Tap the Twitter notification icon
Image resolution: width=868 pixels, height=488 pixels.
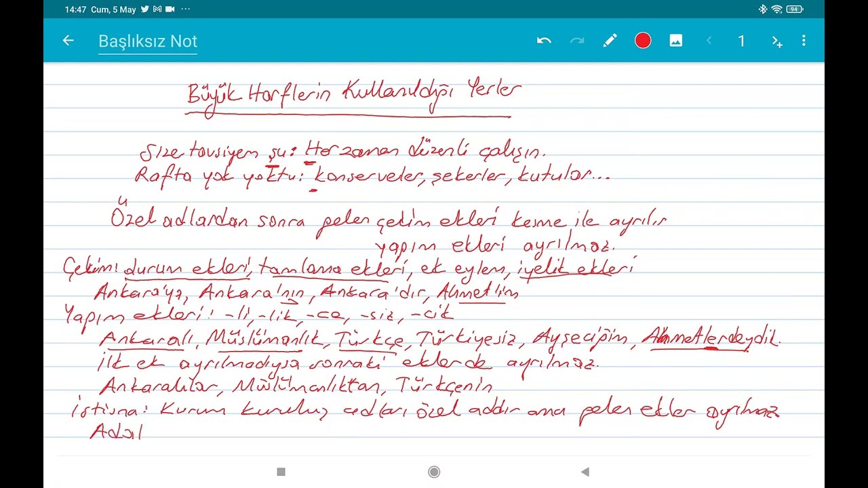[x=144, y=9]
